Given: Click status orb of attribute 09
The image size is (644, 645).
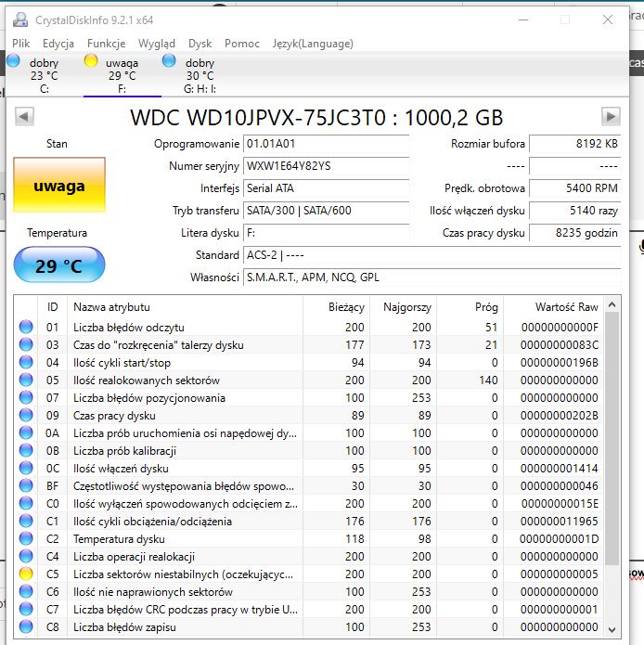Looking at the screenshot, I should click(x=26, y=415).
